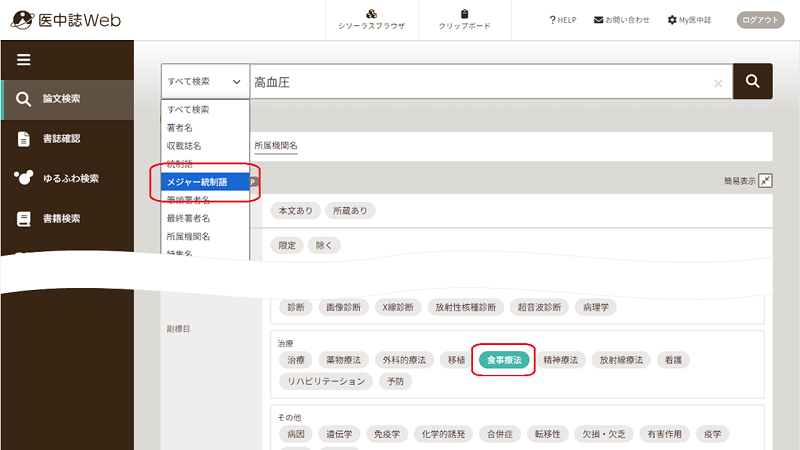Toggle the 所蔵あり filter

(350, 211)
